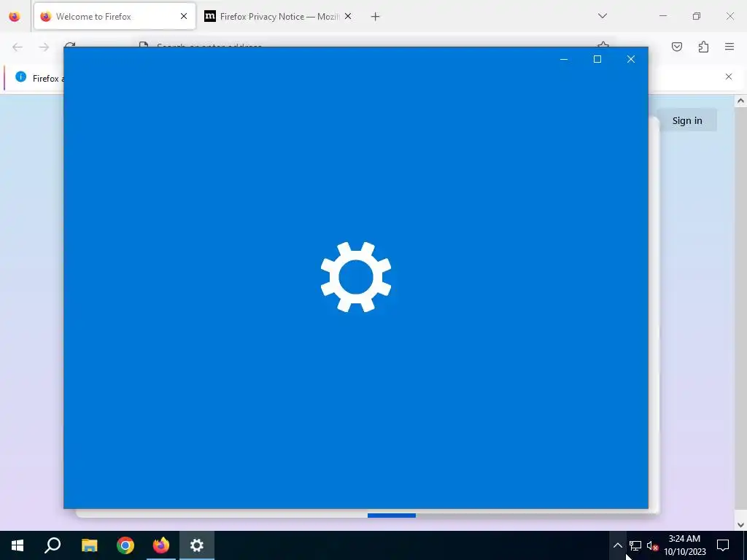Go forward a page in Firefox
747x560 pixels.
(44, 47)
